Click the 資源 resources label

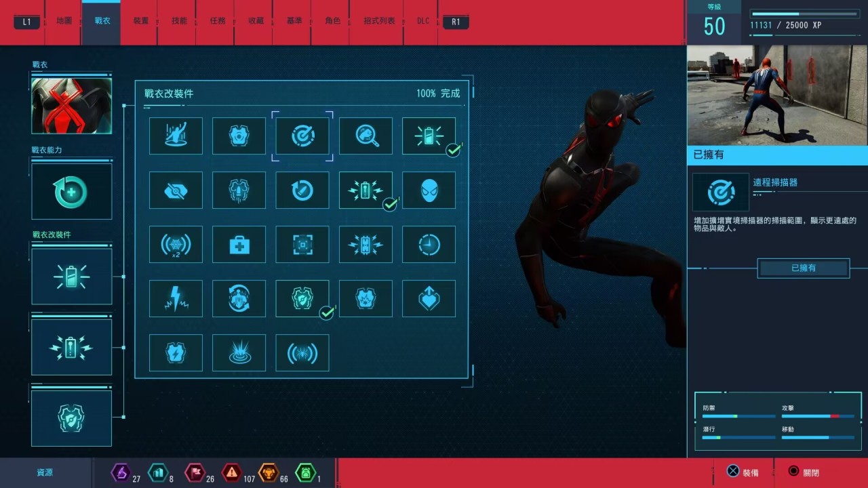coord(45,473)
